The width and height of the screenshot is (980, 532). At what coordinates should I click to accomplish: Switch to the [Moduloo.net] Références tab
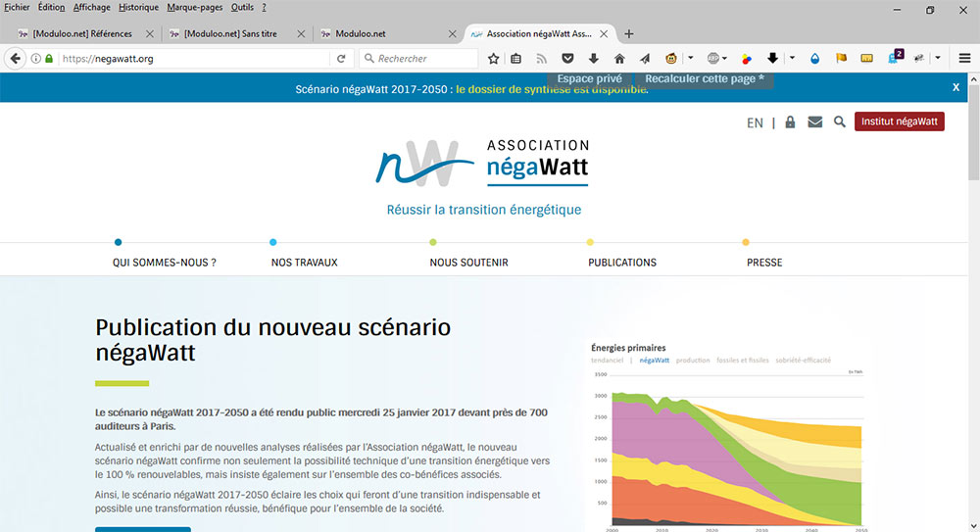click(82, 33)
